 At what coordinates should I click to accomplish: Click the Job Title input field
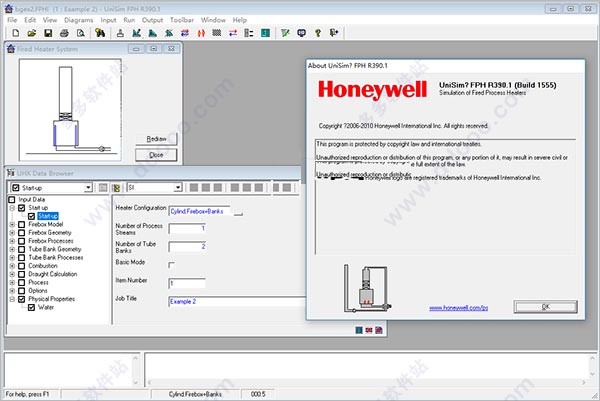point(237,302)
